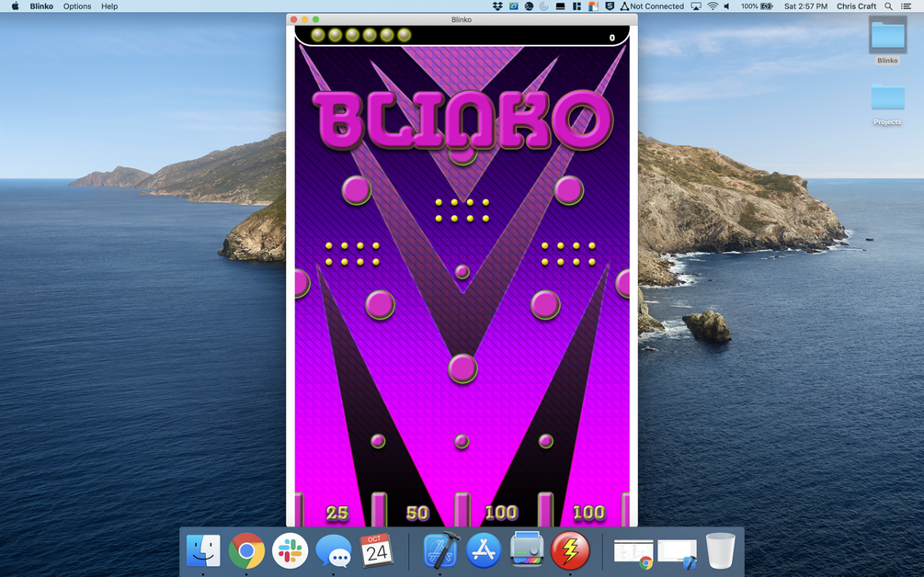Select the Projects folder on desktop
The image size is (924, 577).
coord(887,104)
